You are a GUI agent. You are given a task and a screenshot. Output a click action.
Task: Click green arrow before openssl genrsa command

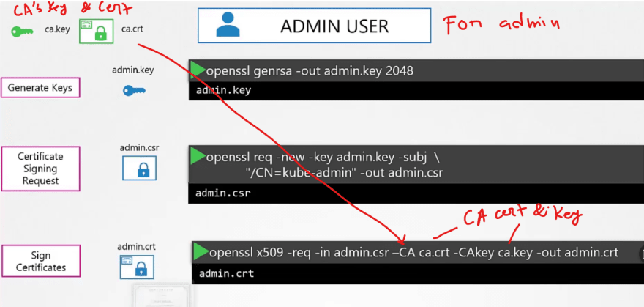click(x=198, y=70)
